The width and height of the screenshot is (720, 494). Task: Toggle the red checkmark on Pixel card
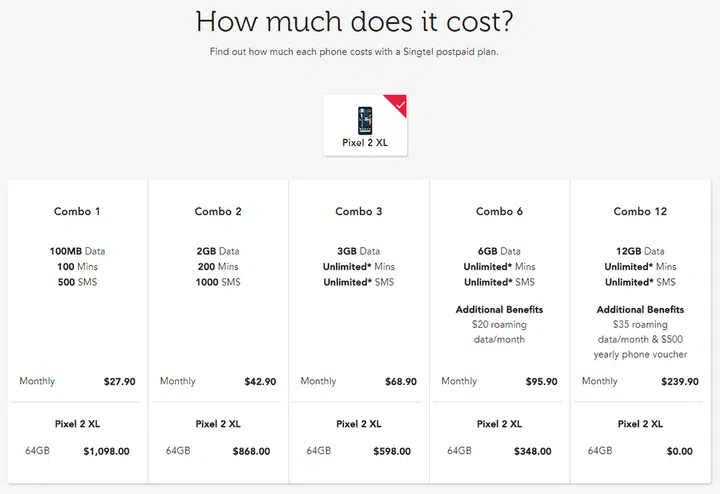[400, 103]
